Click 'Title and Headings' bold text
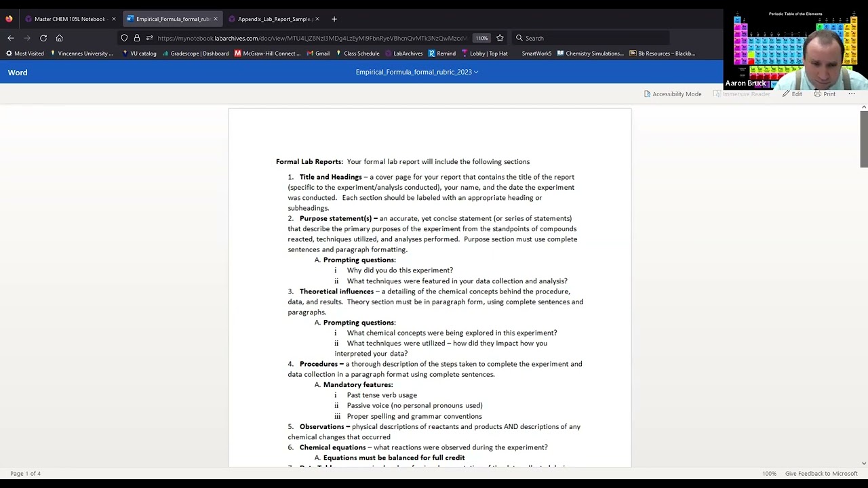The image size is (868, 488). point(330,177)
